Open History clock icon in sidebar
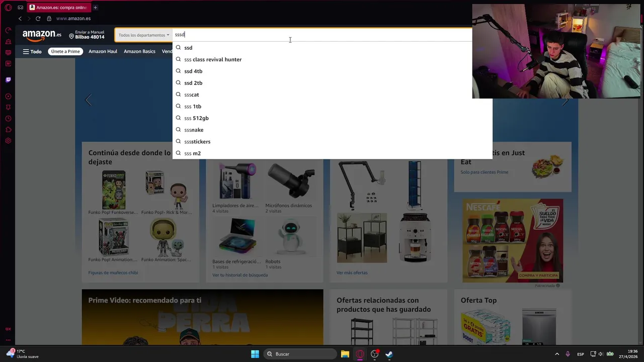 click(x=8, y=119)
